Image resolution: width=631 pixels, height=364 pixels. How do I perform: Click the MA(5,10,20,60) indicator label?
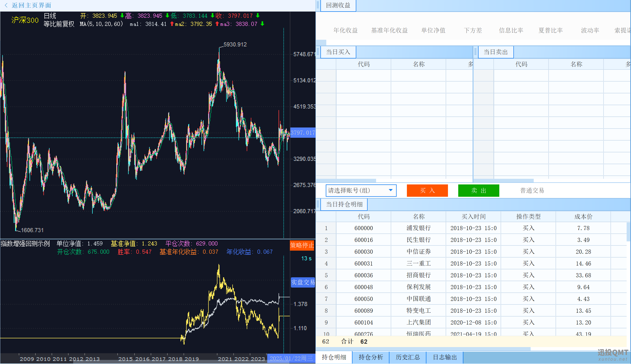pos(101,24)
